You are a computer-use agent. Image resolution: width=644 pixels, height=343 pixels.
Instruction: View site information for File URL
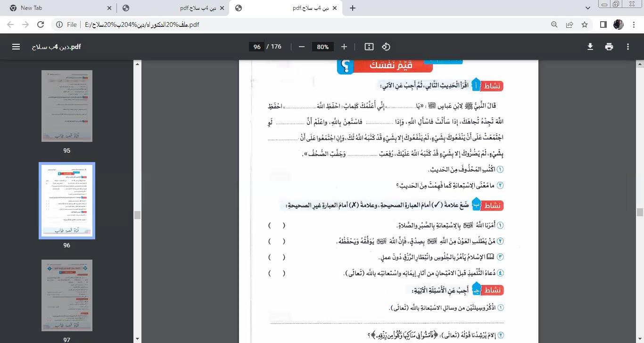click(66, 24)
